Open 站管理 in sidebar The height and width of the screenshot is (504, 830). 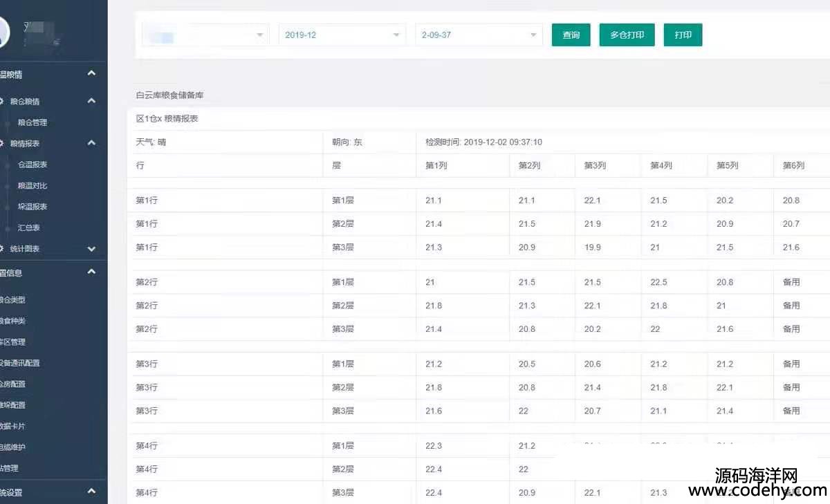(x=10, y=468)
